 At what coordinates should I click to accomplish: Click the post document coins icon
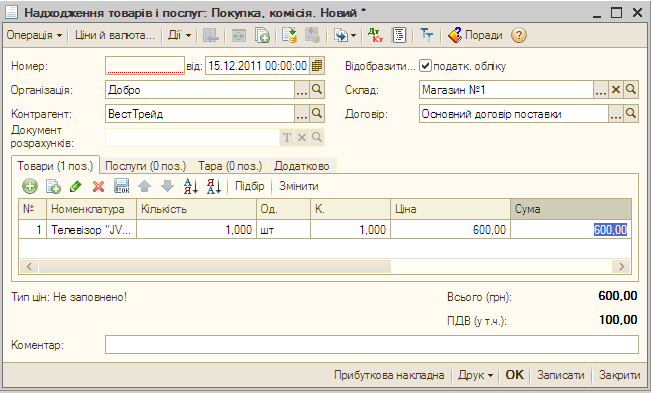289,35
